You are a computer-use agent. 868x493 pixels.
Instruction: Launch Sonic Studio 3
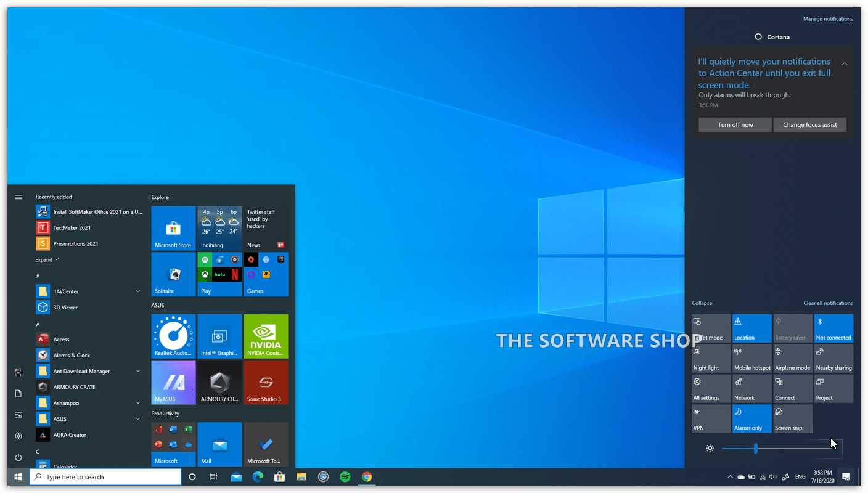pos(266,382)
